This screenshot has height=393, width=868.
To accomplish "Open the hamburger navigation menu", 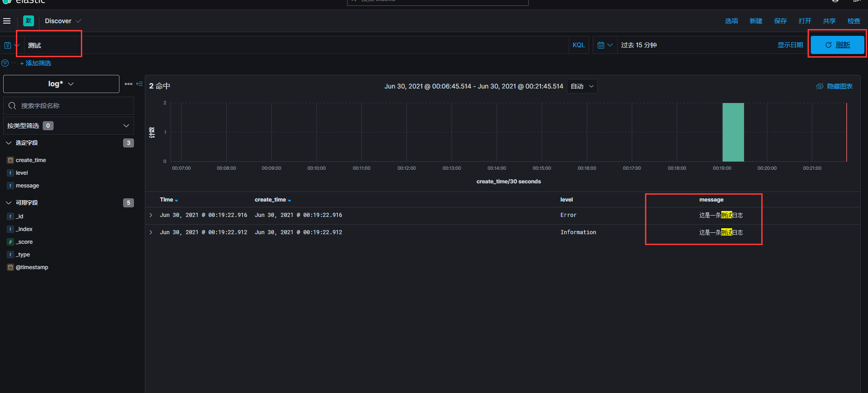I will tap(7, 21).
